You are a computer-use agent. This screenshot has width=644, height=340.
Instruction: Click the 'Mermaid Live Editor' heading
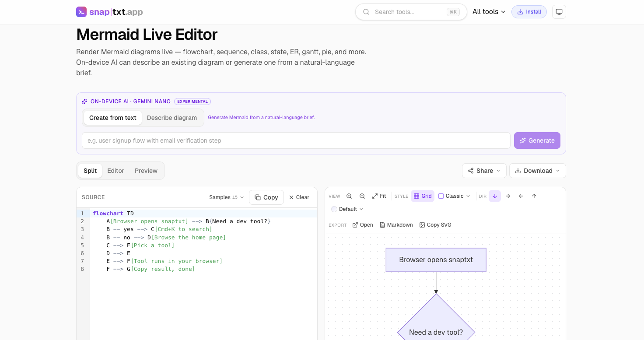(x=147, y=35)
